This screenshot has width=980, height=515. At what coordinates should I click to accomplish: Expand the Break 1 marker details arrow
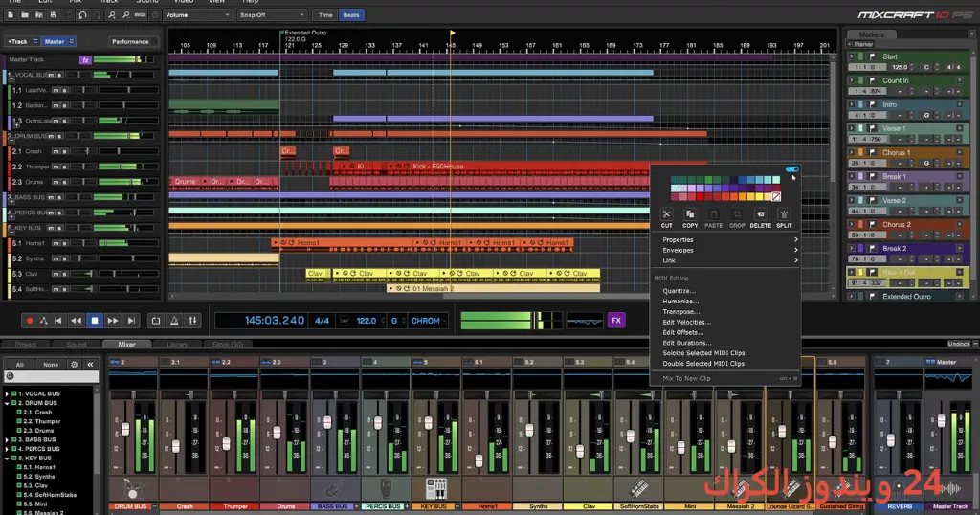pyautogui.click(x=851, y=176)
